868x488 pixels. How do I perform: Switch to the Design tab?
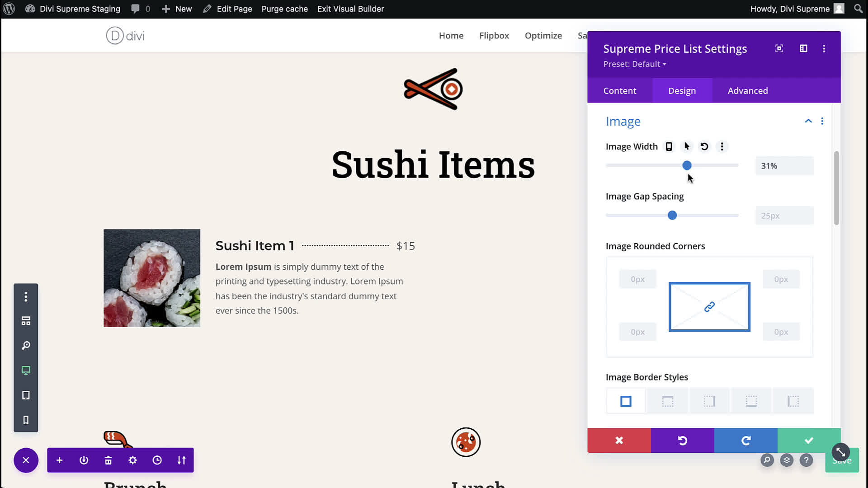[682, 90]
